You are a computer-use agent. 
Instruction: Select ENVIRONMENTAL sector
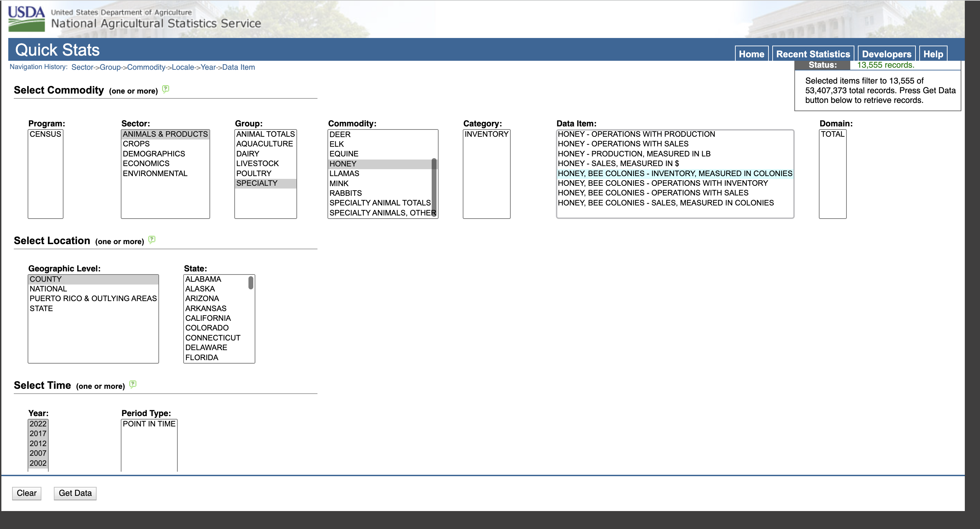[165, 174]
